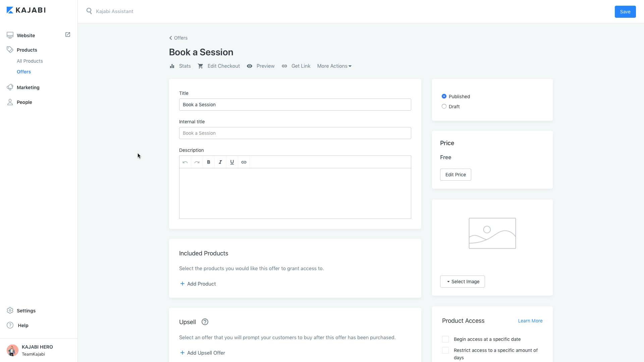644x362 pixels.
Task: Open All Products in sidebar
Action: [30, 61]
